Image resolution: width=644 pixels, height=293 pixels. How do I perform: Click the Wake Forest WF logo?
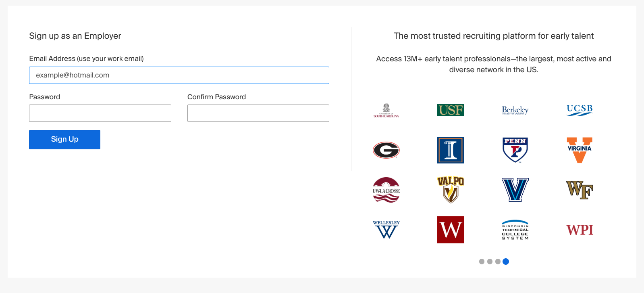pos(580,190)
